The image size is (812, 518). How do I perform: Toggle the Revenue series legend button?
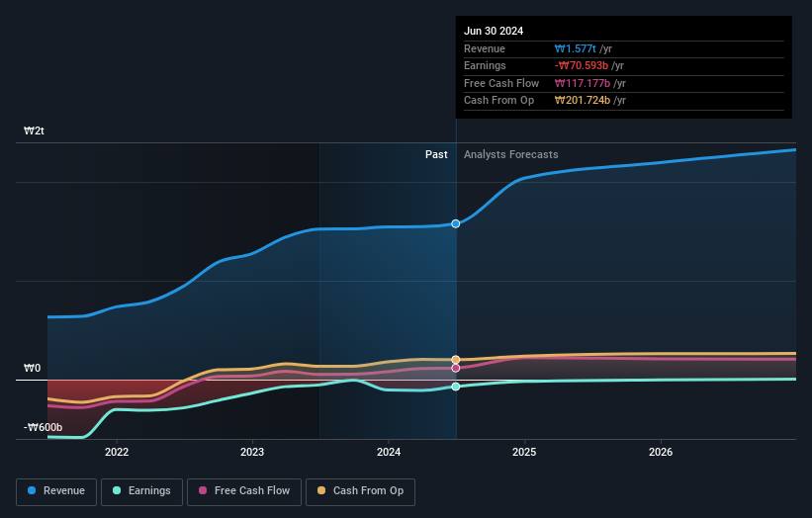56,491
